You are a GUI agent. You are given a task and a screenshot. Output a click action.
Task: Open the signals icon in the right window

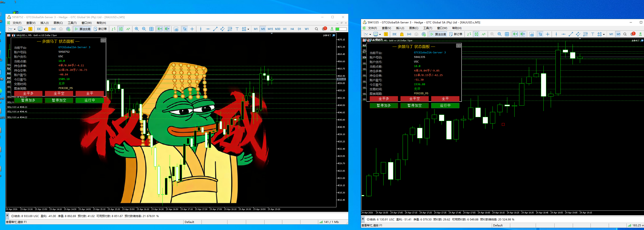coord(409,34)
